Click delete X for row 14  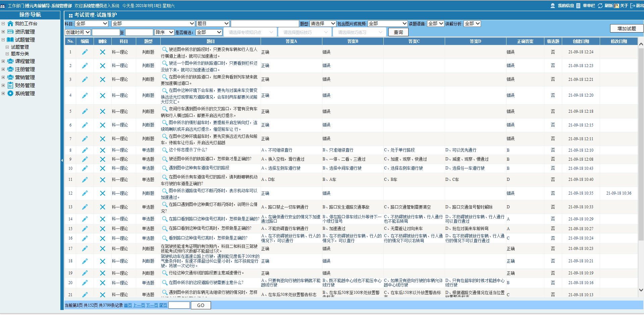coord(103,219)
